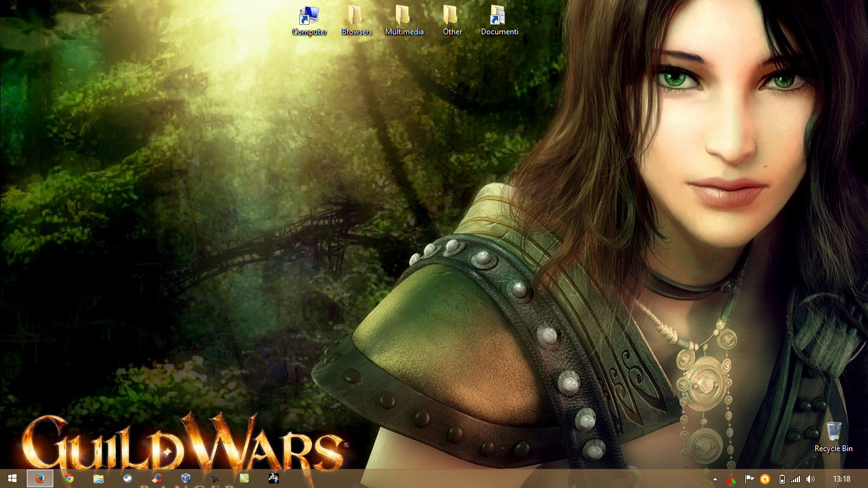The height and width of the screenshot is (488, 868).
Task: Open the red-green triangle tray icon
Action: (x=732, y=479)
